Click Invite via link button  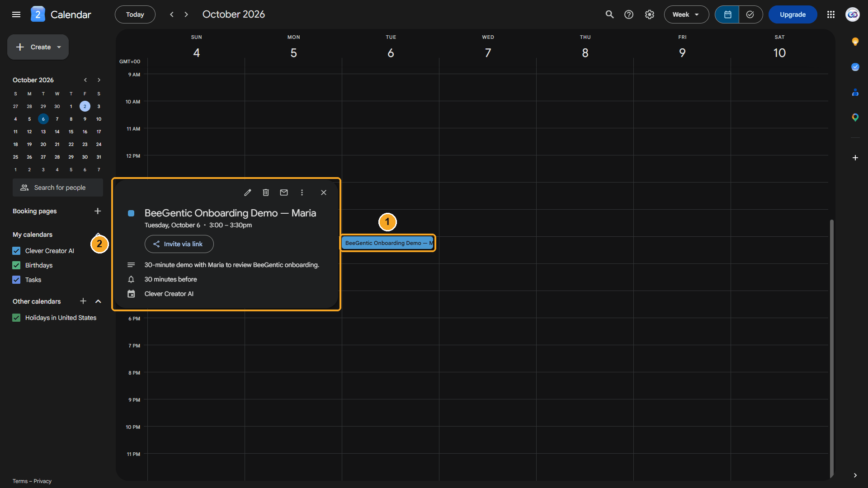[179, 244]
